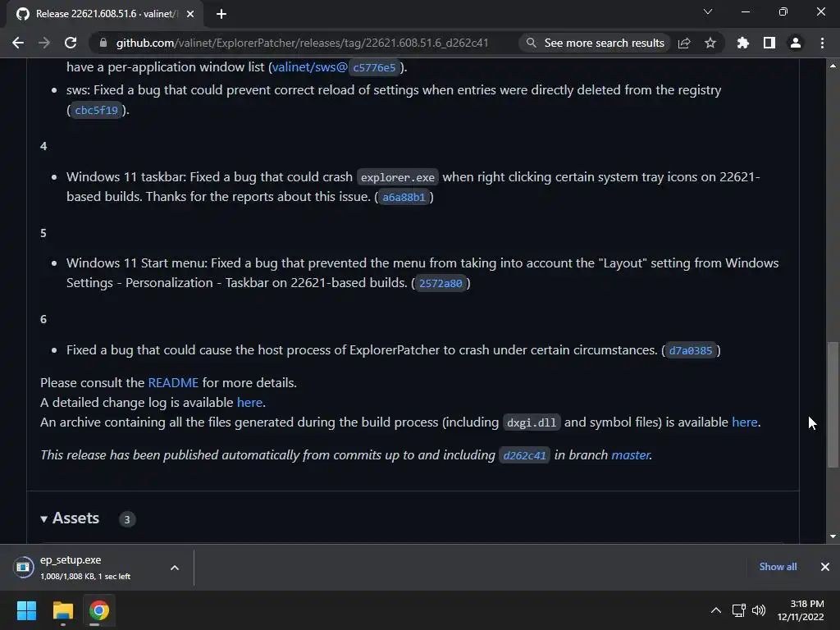Click the browser forward arrow
Screen dimensions: 840x630
44,43
